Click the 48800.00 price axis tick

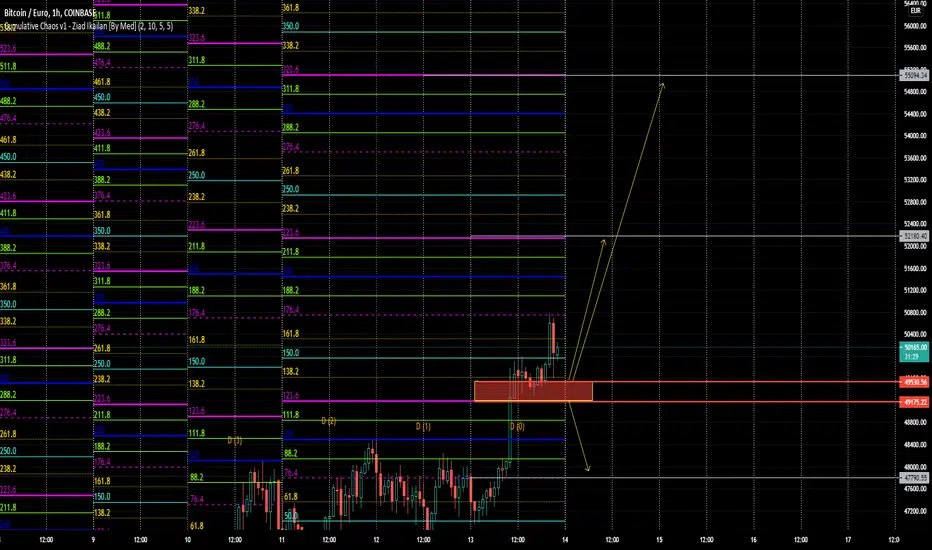[x=915, y=422]
